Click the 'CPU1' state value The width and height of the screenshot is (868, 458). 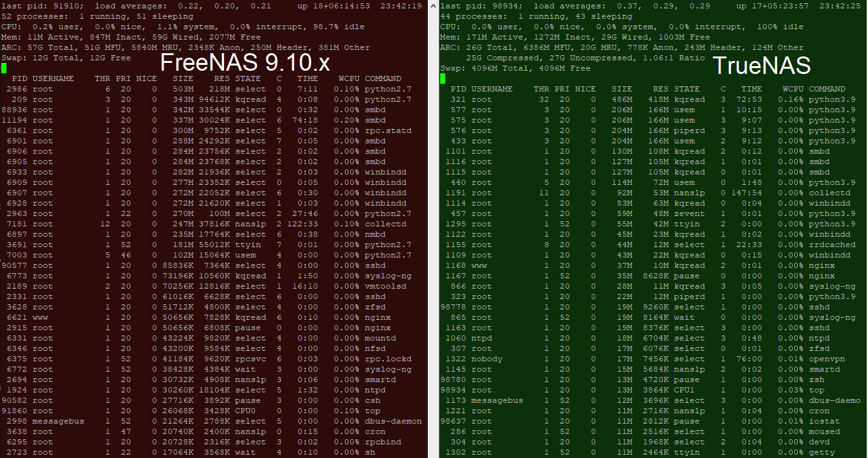coord(684,390)
